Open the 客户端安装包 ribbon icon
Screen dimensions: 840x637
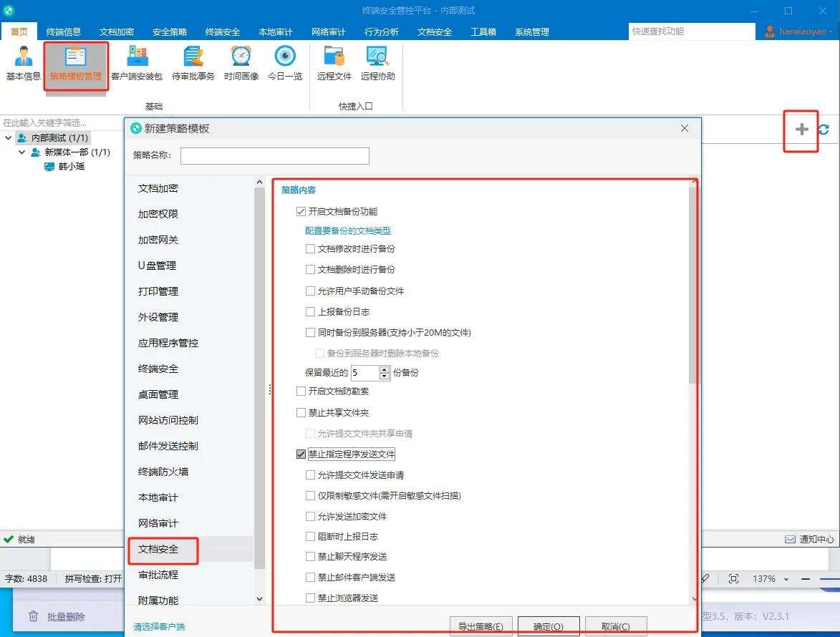pos(137,64)
